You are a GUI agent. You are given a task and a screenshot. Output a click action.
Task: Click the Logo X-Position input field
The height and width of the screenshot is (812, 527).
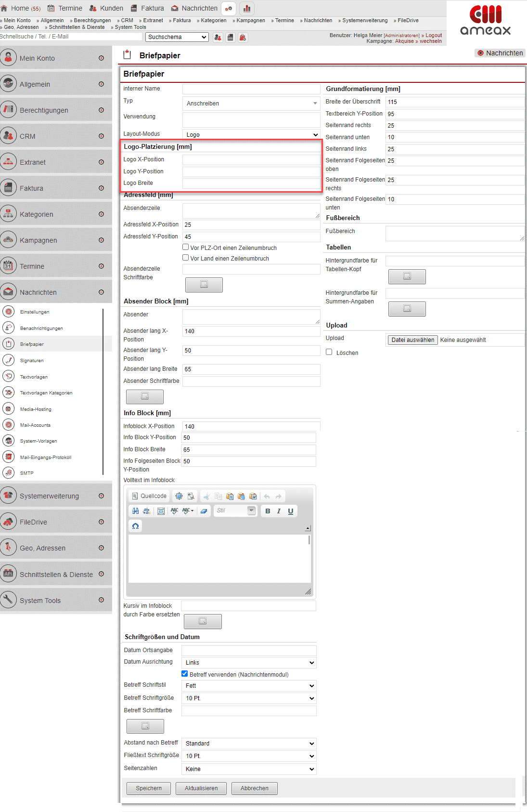click(251, 160)
